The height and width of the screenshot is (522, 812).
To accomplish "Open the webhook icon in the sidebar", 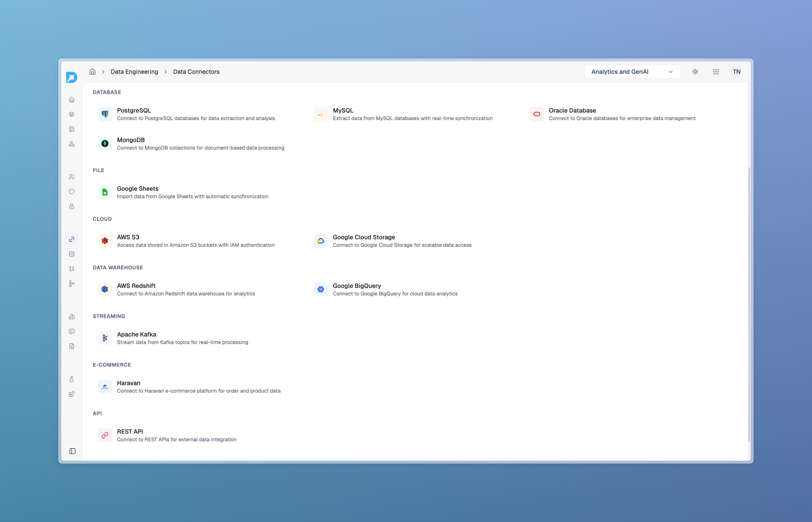I will point(72,144).
